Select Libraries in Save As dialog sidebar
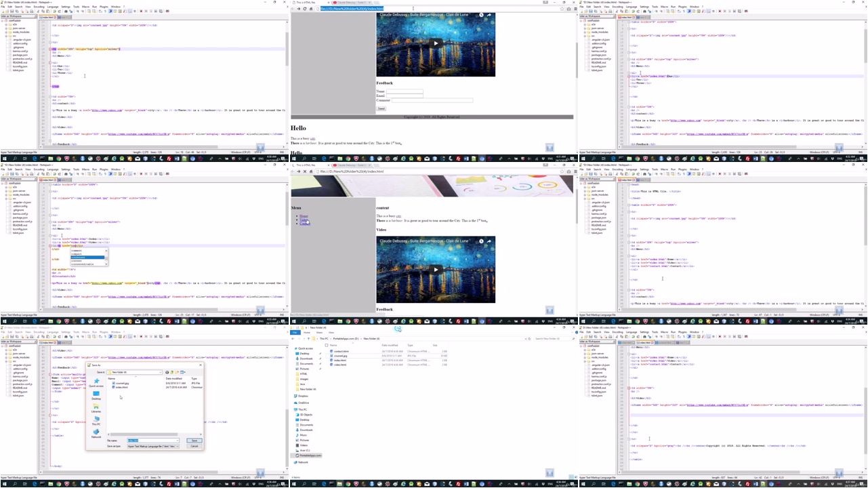This screenshot has width=868, height=488. (x=96, y=408)
